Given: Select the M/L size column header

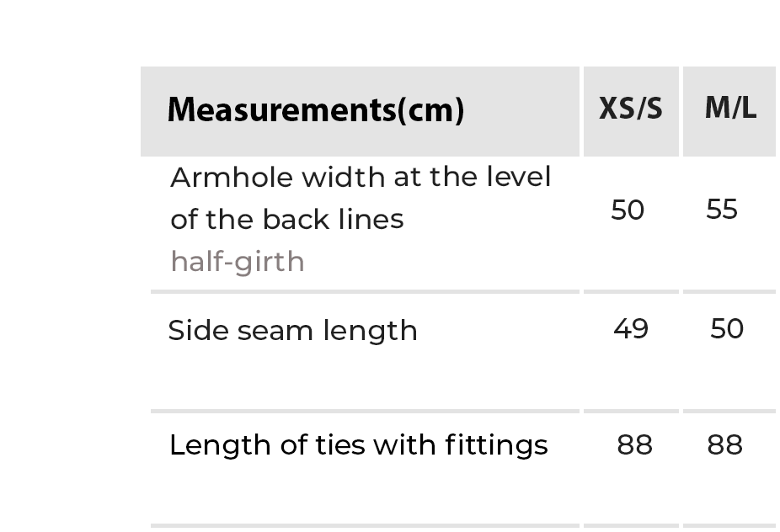Looking at the screenshot, I should [x=729, y=108].
